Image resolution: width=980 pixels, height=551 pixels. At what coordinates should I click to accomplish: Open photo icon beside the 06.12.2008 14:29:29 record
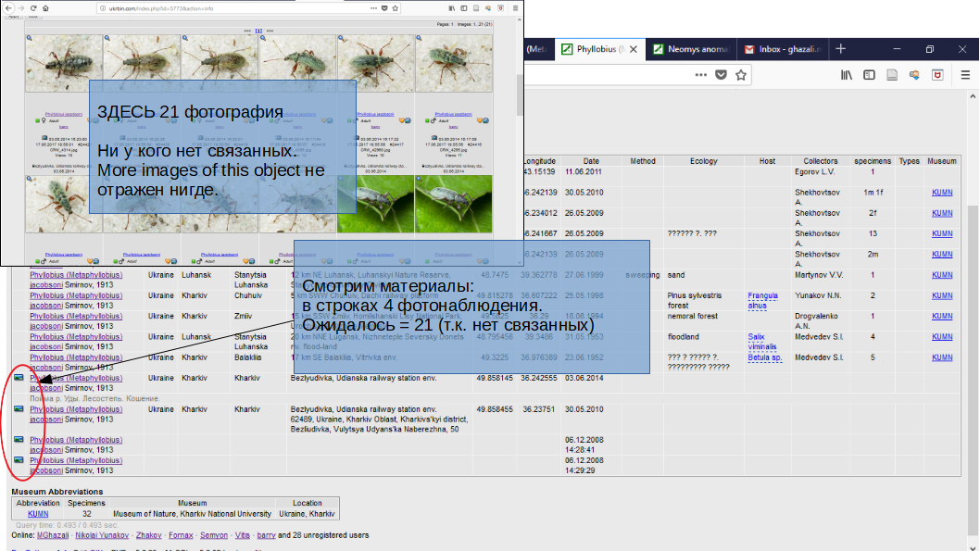19,460
